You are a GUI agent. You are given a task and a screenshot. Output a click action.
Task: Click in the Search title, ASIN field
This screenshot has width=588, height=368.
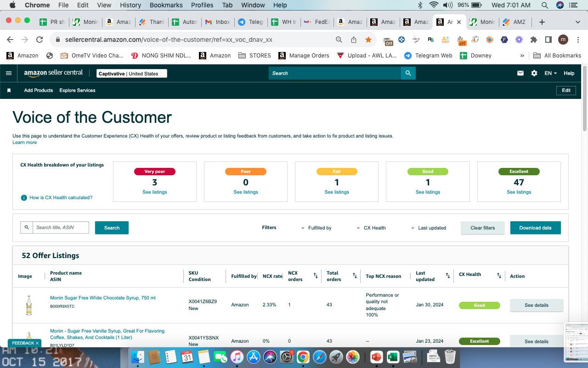click(61, 227)
